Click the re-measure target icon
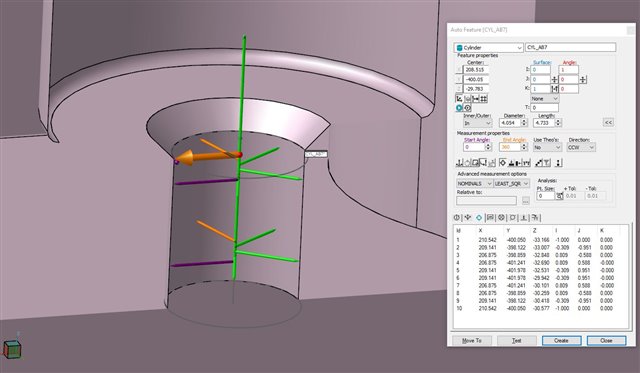This screenshot has height=373, width=640. pos(468,108)
